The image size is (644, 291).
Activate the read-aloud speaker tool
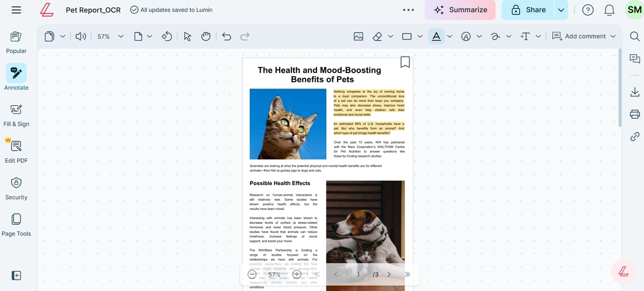[x=82, y=36]
